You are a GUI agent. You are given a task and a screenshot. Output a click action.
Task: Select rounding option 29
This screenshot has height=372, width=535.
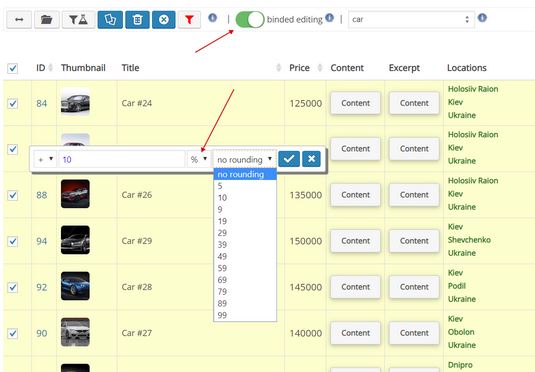tap(245, 233)
